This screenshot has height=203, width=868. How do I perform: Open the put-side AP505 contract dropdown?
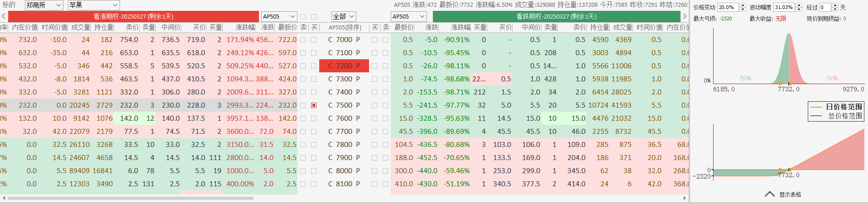(x=408, y=16)
